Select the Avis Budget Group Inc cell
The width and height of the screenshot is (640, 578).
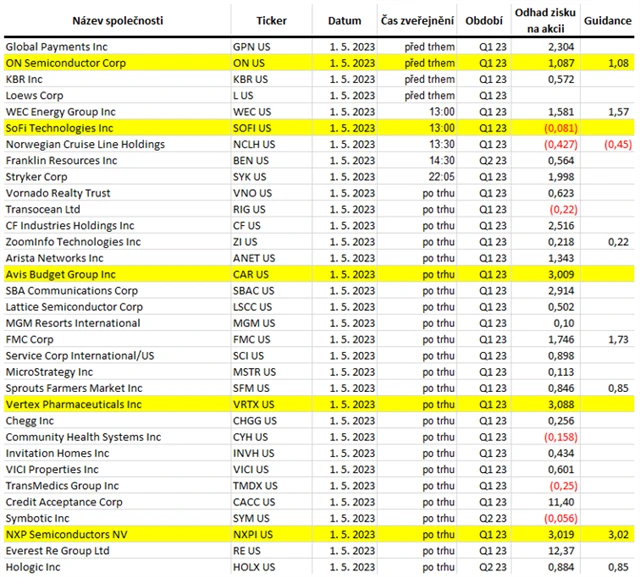[x=62, y=274]
